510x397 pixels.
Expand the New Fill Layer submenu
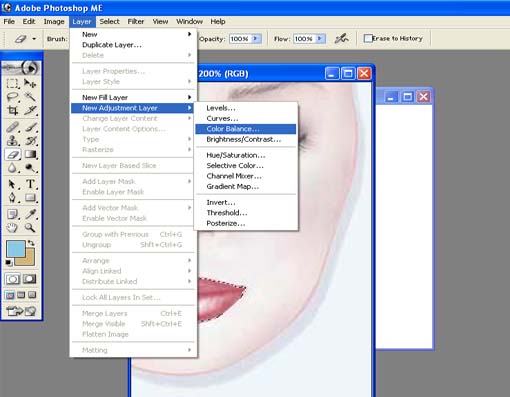tap(134, 97)
